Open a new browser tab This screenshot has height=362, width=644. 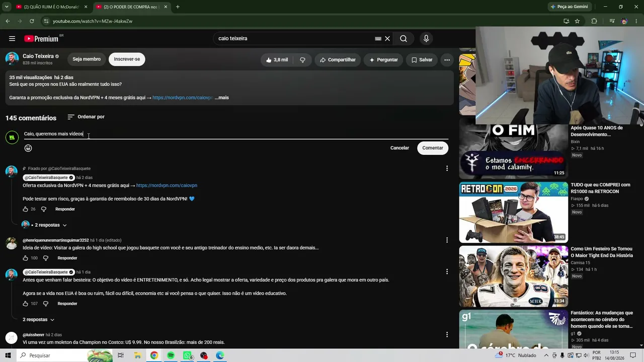pyautogui.click(x=178, y=7)
